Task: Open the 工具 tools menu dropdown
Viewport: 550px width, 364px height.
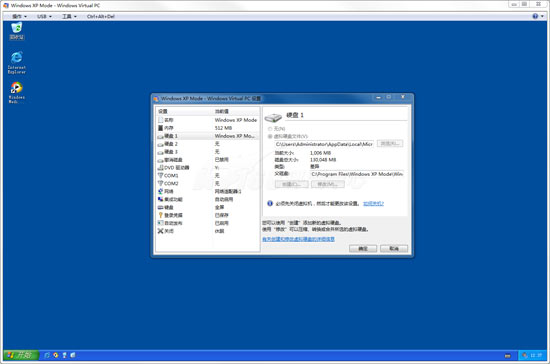Action: (x=69, y=16)
